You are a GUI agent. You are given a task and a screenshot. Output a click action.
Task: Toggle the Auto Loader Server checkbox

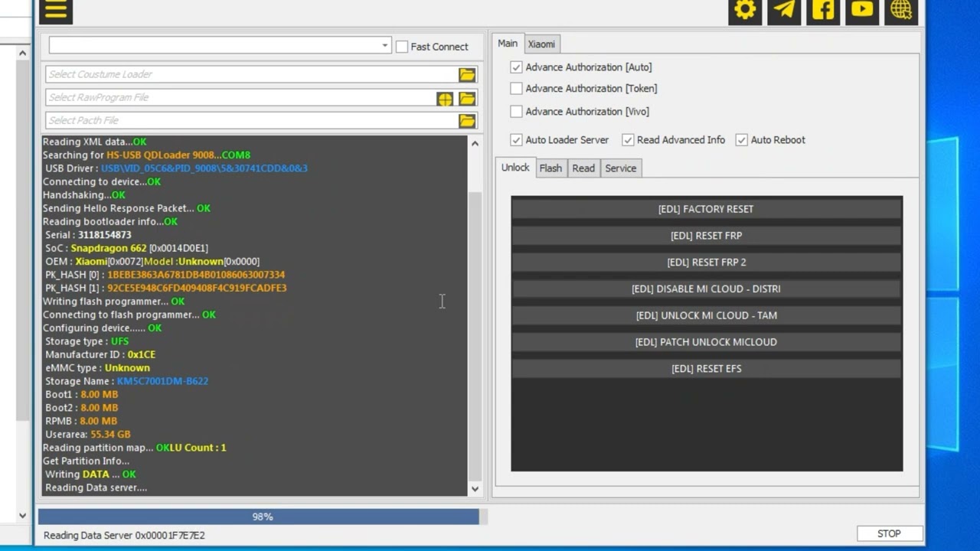[x=517, y=140]
